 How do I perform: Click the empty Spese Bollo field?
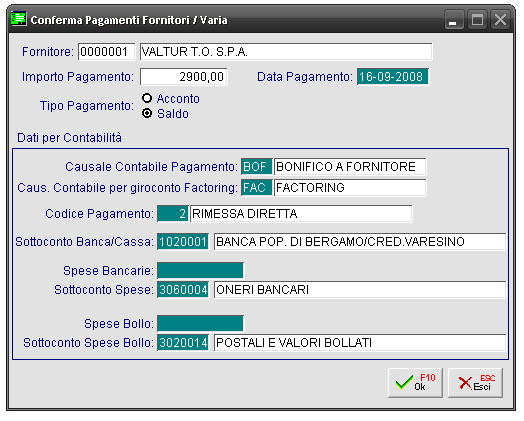coord(200,323)
